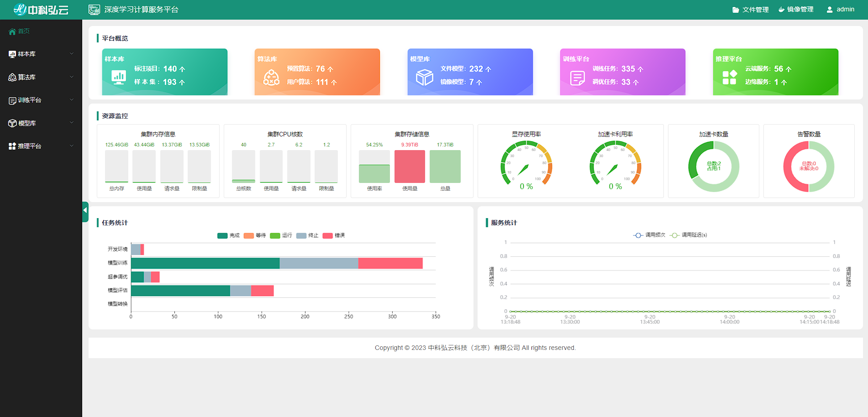
Task: Collapse the sidebar with the arrow handle
Action: pos(85,211)
